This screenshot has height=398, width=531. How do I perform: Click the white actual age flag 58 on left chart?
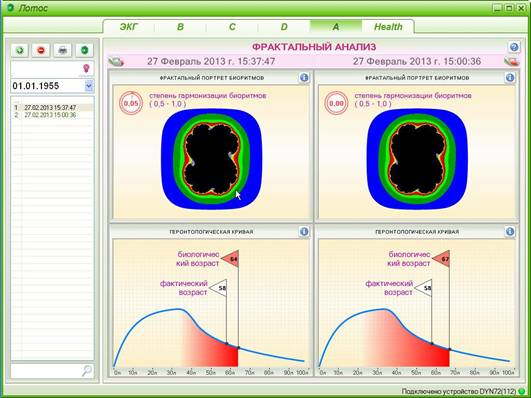coord(219,288)
